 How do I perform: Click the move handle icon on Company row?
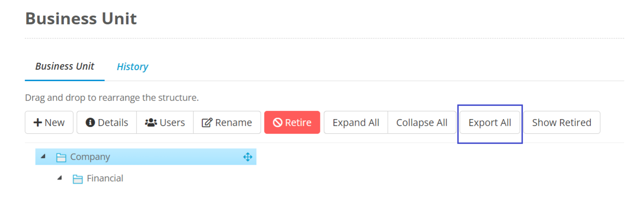point(248,157)
